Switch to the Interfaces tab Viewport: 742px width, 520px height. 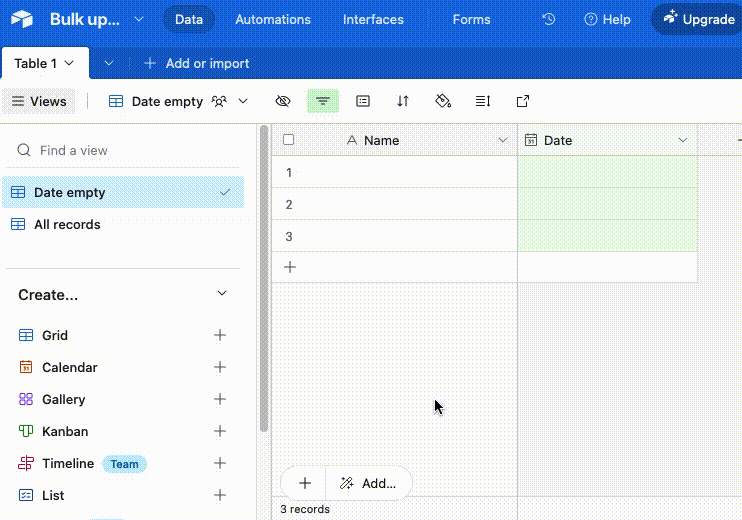pyautogui.click(x=373, y=19)
